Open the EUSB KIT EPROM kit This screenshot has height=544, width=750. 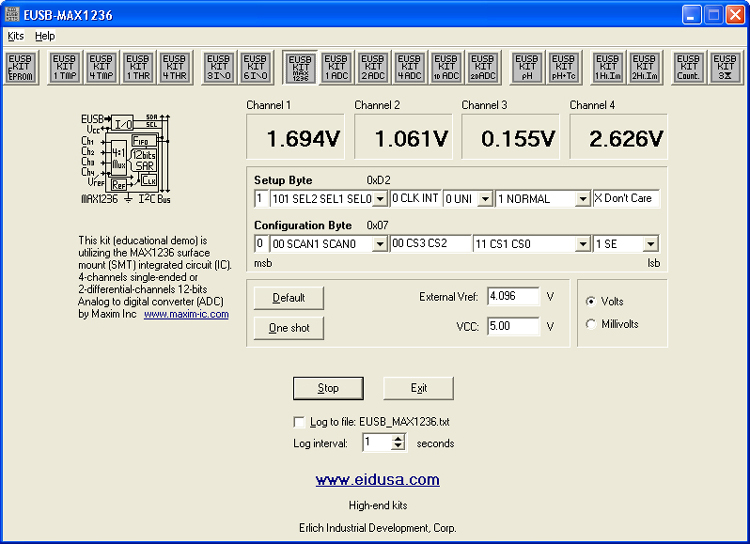click(x=21, y=67)
